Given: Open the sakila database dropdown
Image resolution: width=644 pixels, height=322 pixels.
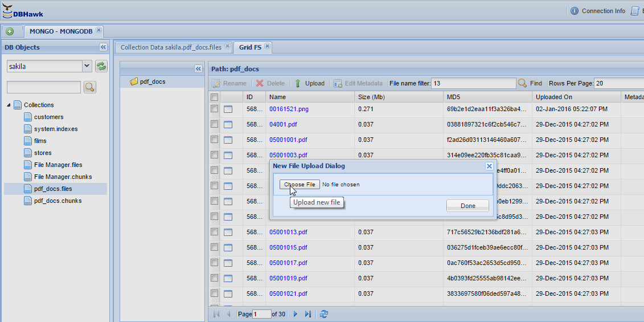Looking at the screenshot, I should [87, 66].
